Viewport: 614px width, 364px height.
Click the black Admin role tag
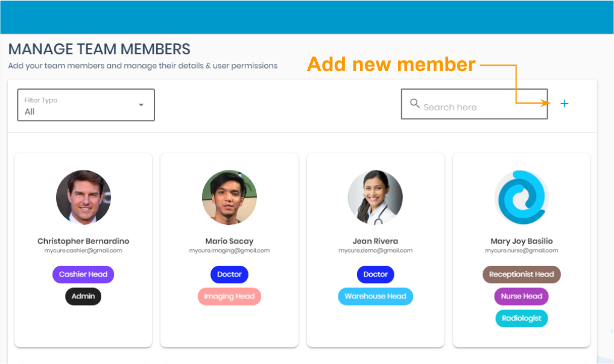[83, 297]
